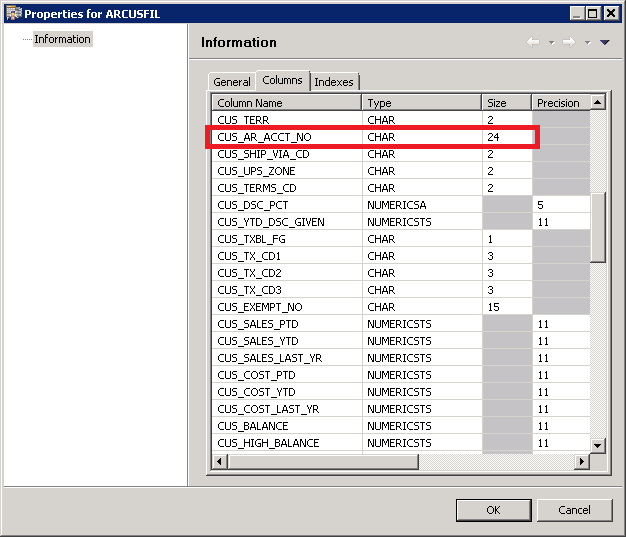This screenshot has height=537, width=626.
Task: Select the CUS_UPS_ZONE row
Action: pyautogui.click(x=401, y=171)
